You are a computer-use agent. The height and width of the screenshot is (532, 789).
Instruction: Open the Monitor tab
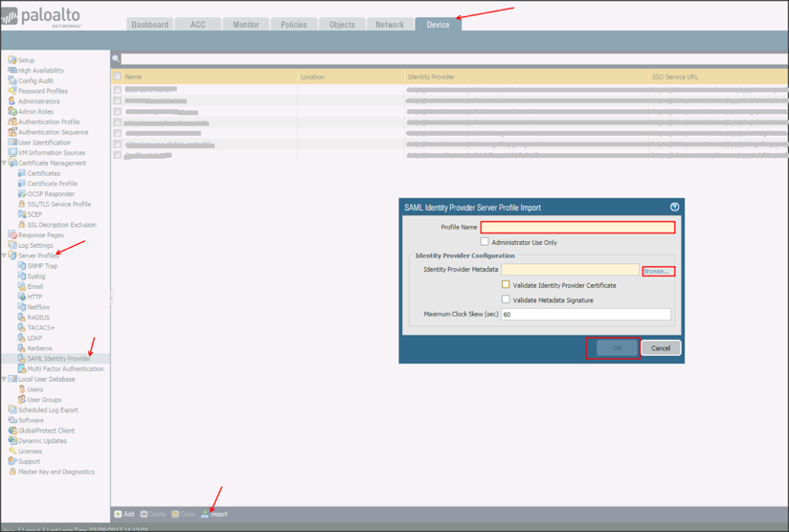click(x=246, y=25)
